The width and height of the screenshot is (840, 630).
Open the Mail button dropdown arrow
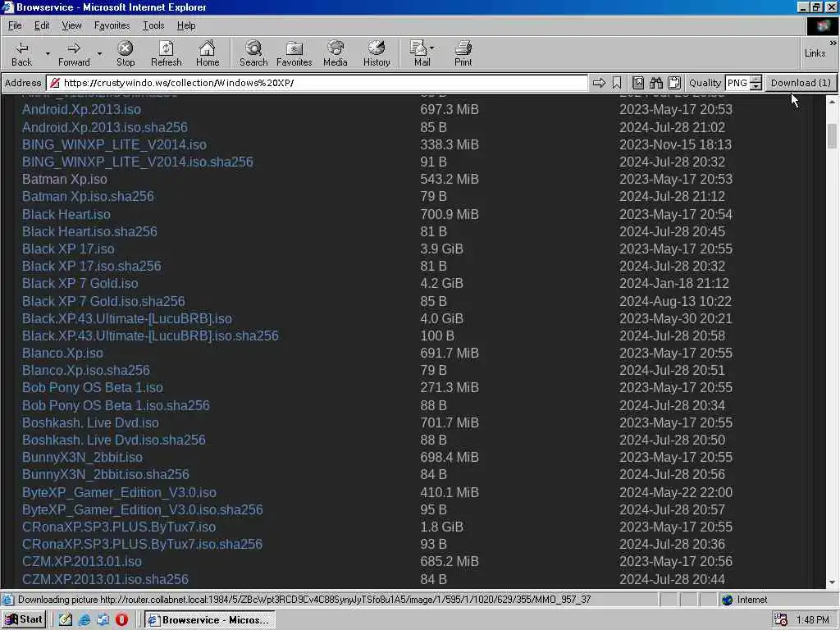(431, 48)
